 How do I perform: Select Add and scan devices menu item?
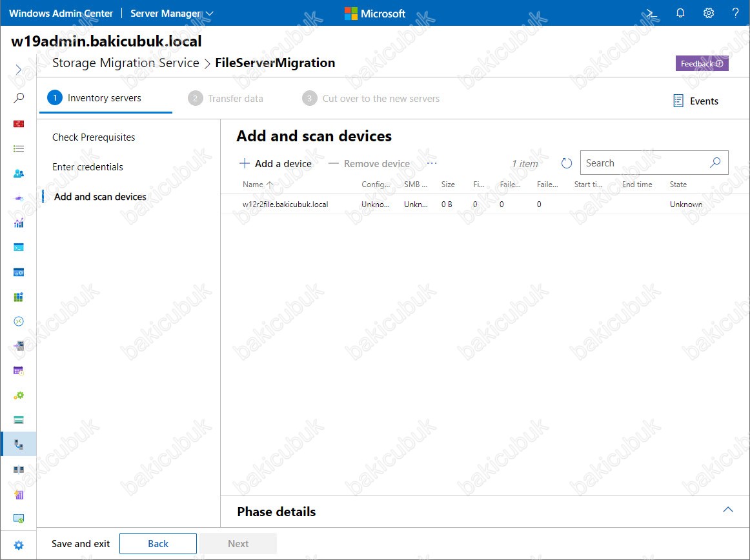coord(100,197)
